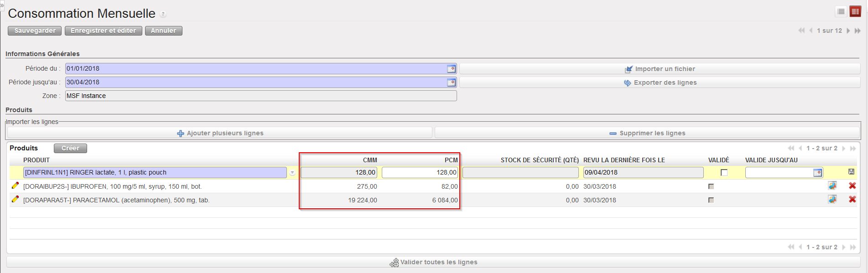Open the Valide jusqu'au date picker
Viewport: 868px width, 273px height.
point(817,173)
